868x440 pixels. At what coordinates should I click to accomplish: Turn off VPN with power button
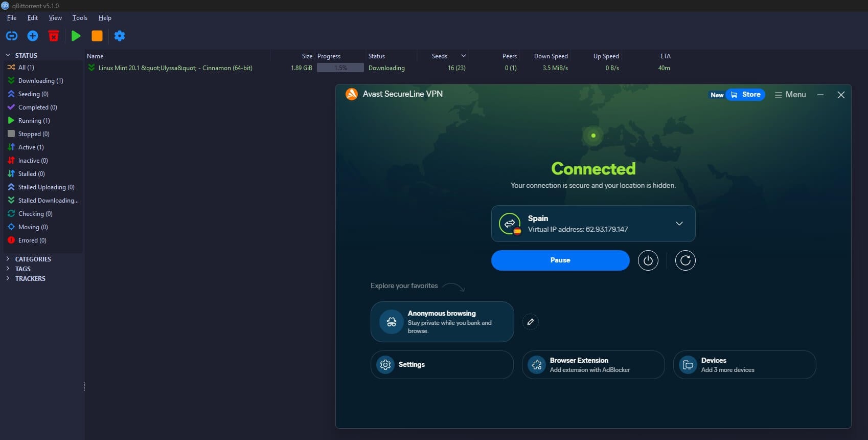(x=648, y=260)
